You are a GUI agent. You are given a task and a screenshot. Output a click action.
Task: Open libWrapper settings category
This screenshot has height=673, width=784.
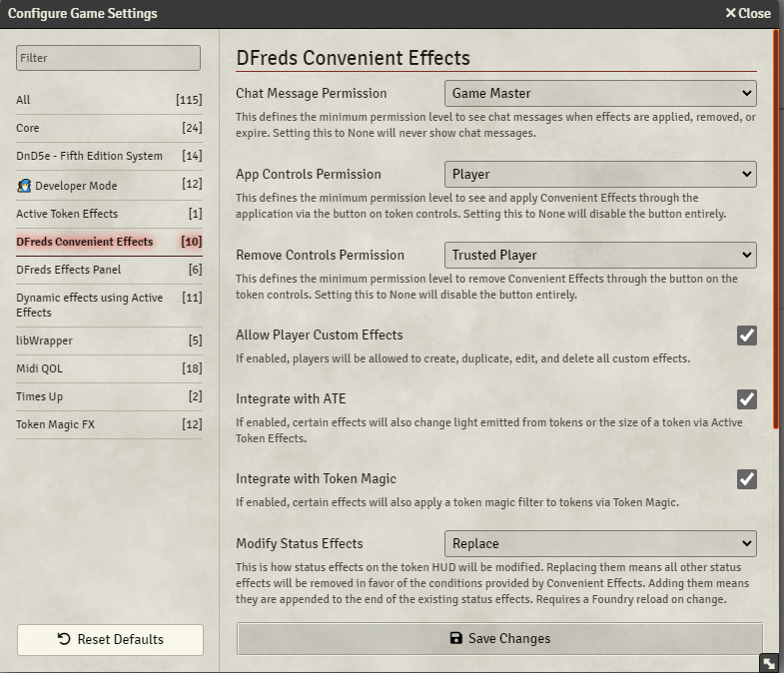pos(109,341)
